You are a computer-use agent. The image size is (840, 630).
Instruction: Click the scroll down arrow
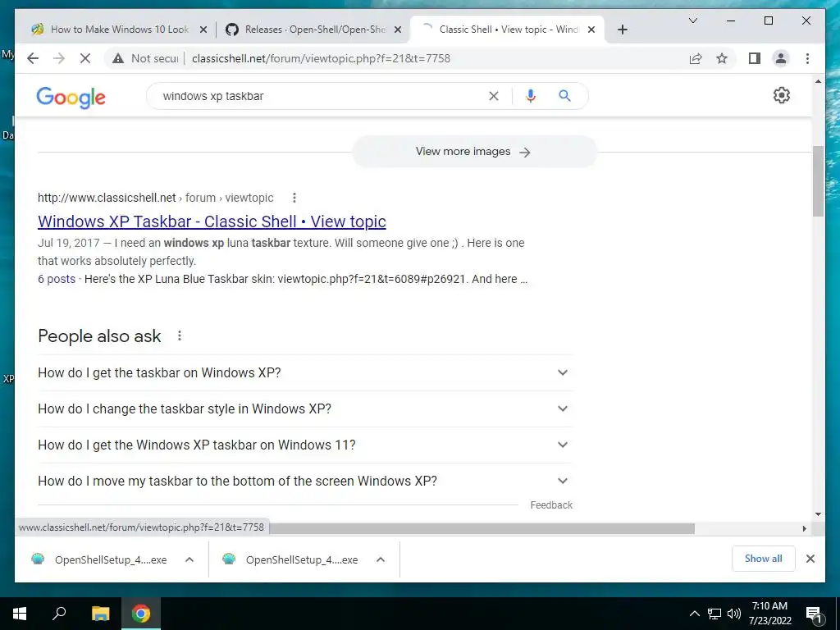click(x=818, y=514)
